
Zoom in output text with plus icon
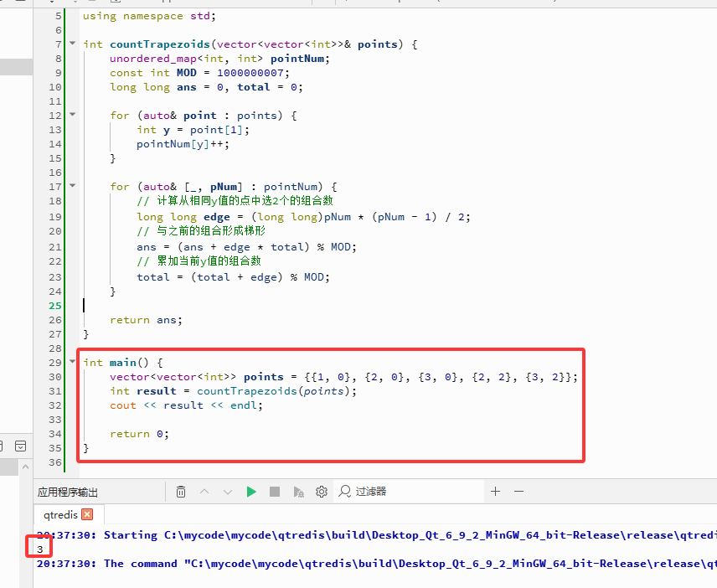495,492
